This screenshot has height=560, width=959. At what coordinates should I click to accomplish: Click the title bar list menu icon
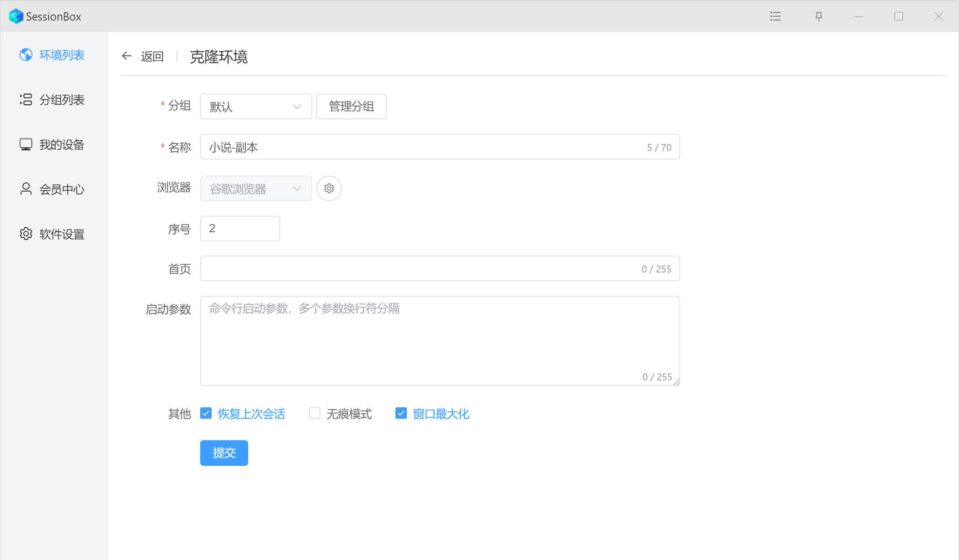pyautogui.click(x=775, y=16)
